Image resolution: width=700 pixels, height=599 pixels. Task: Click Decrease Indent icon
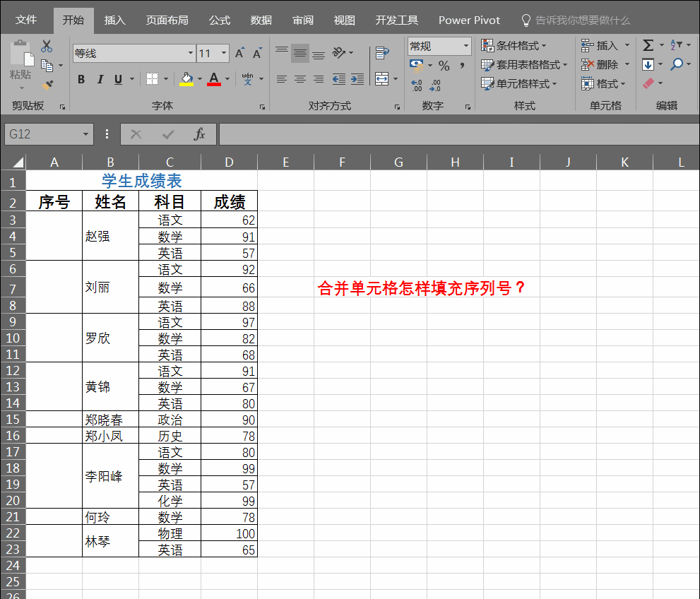pos(339,79)
